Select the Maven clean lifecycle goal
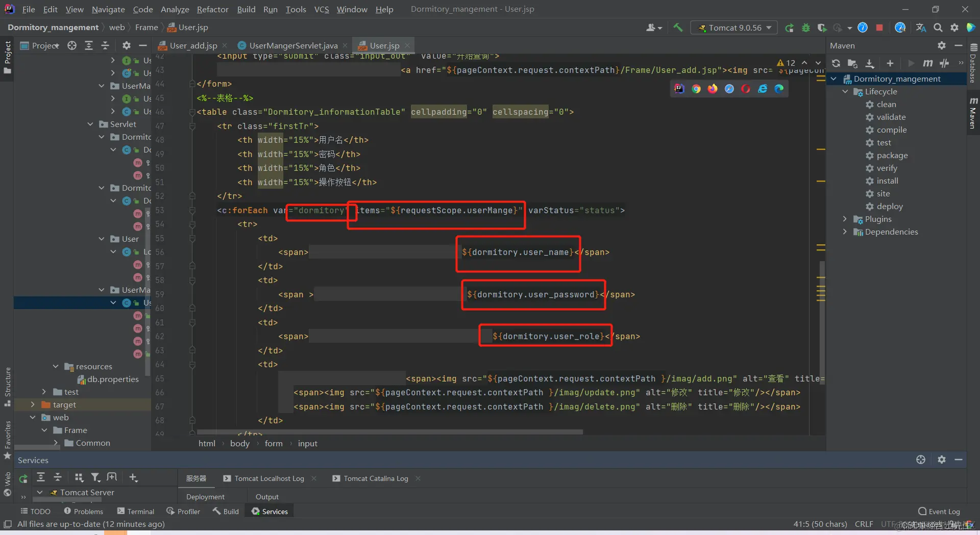 click(x=886, y=104)
